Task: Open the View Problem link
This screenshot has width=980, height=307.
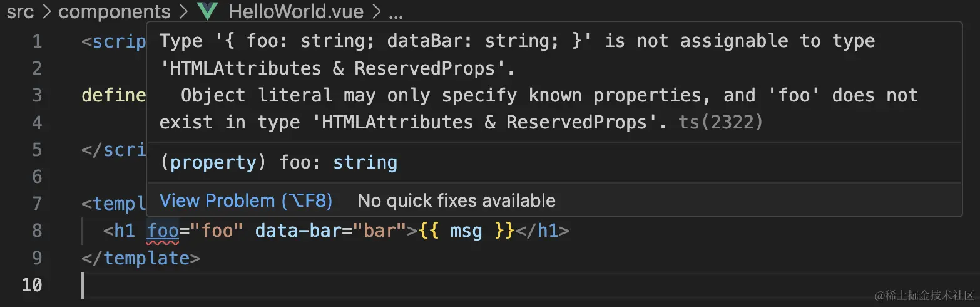Action: (x=246, y=200)
